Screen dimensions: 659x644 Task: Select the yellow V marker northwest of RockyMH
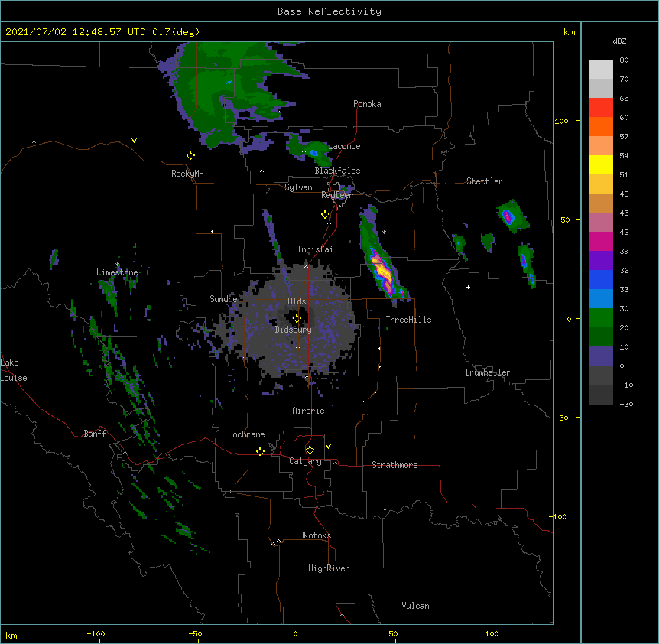pos(134,141)
